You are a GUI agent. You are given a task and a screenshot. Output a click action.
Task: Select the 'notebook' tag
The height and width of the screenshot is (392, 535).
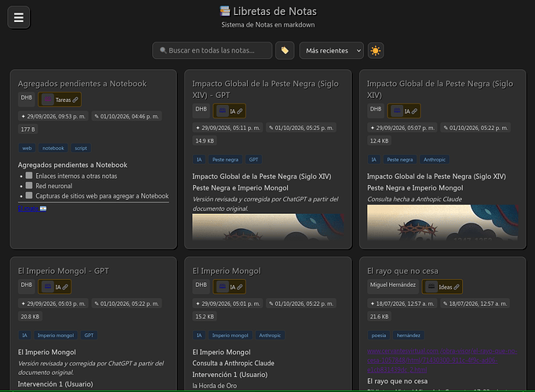(53, 148)
